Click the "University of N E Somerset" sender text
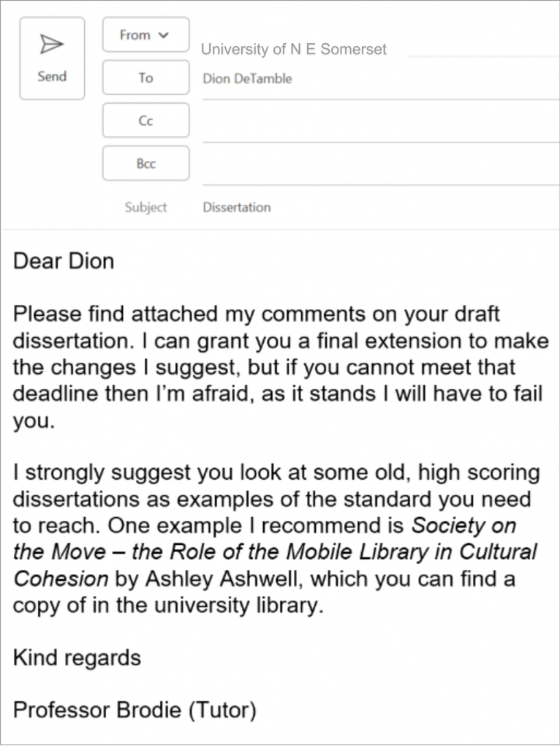This screenshot has height=749, width=560. [x=293, y=50]
